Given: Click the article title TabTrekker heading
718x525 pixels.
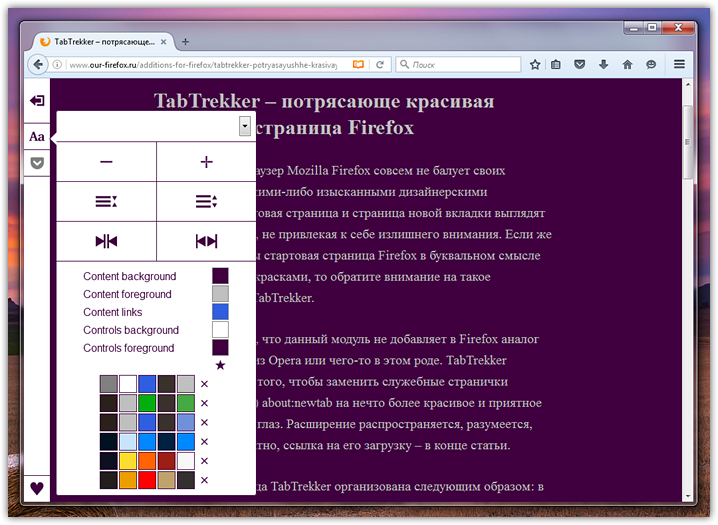Looking at the screenshot, I should point(324,114).
